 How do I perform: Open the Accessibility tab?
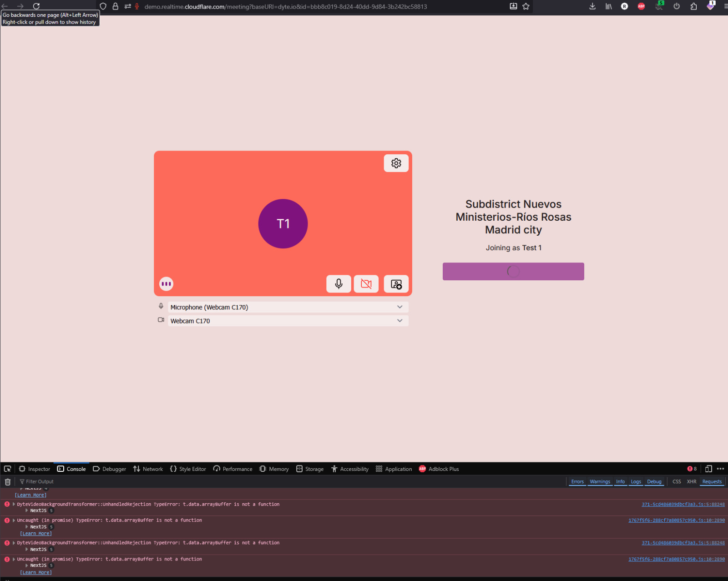tap(350, 469)
